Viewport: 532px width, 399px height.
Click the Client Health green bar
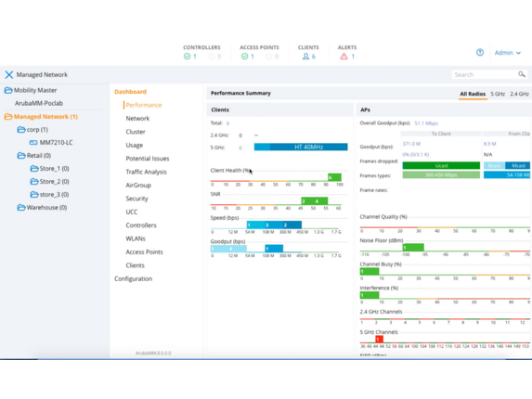click(334, 177)
